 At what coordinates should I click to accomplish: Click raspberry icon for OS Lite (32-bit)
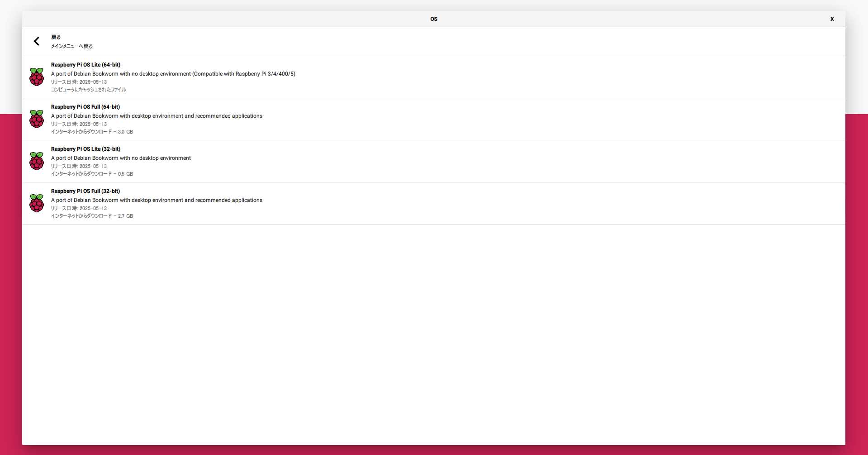pos(37,161)
